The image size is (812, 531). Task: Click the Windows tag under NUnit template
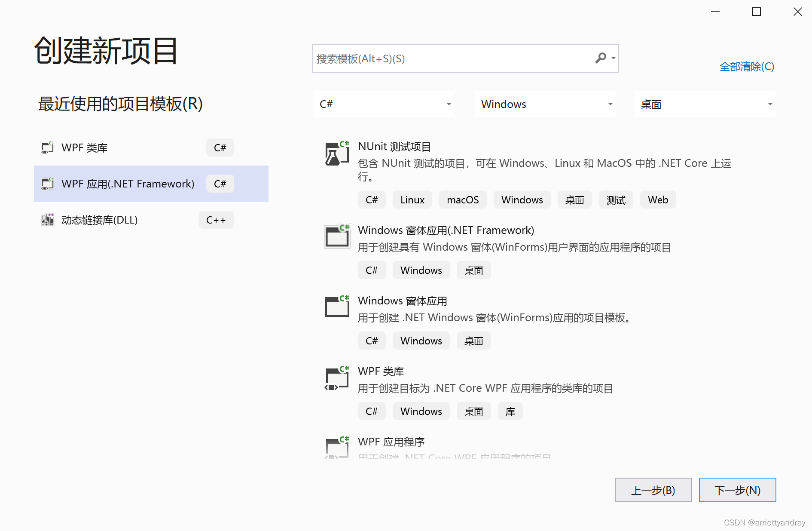tap(522, 200)
